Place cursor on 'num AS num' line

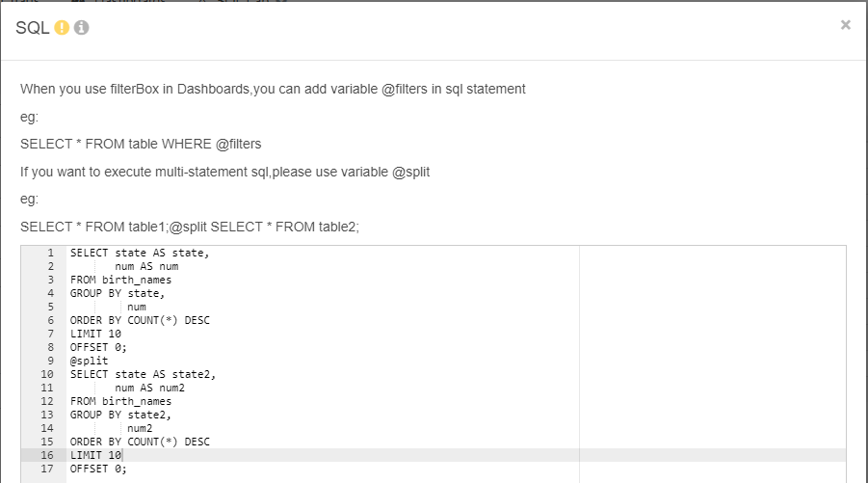[146, 266]
